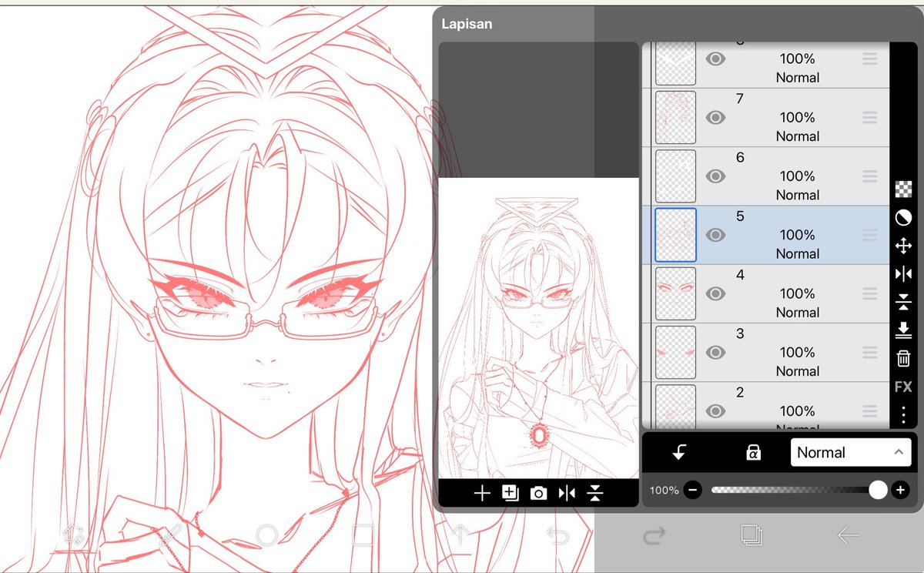
Task: Select layer 3 row
Action: (x=766, y=352)
